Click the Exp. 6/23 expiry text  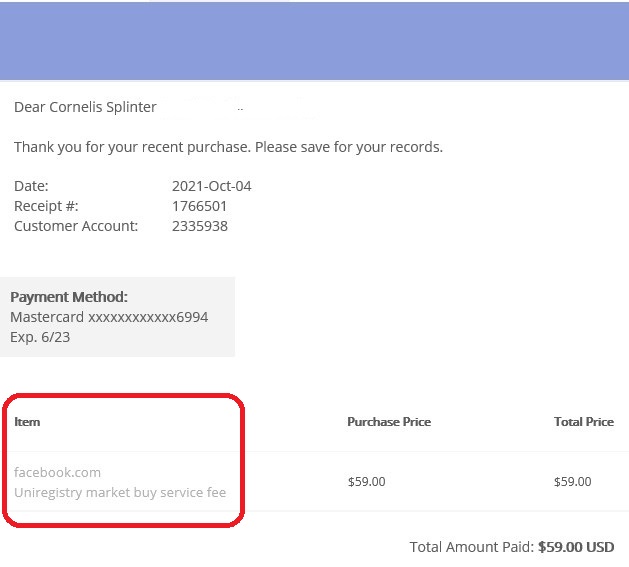pyautogui.click(x=39, y=337)
